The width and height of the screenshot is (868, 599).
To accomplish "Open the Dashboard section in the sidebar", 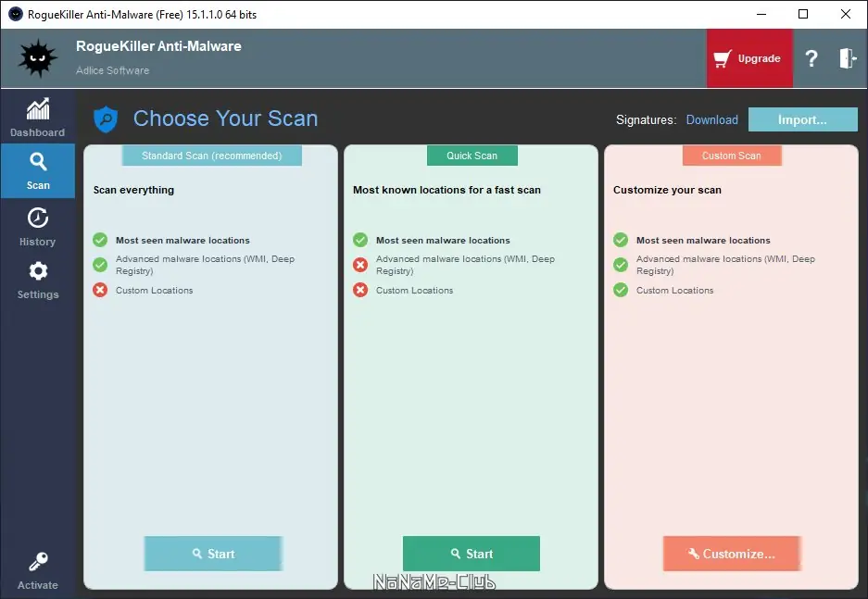I will click(38, 118).
